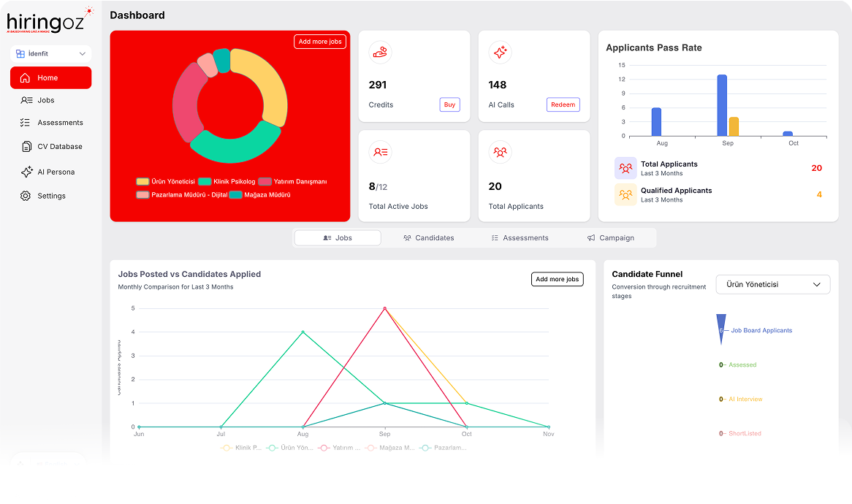Click the small blue Oct bar
The image size is (852, 504).
(x=788, y=134)
